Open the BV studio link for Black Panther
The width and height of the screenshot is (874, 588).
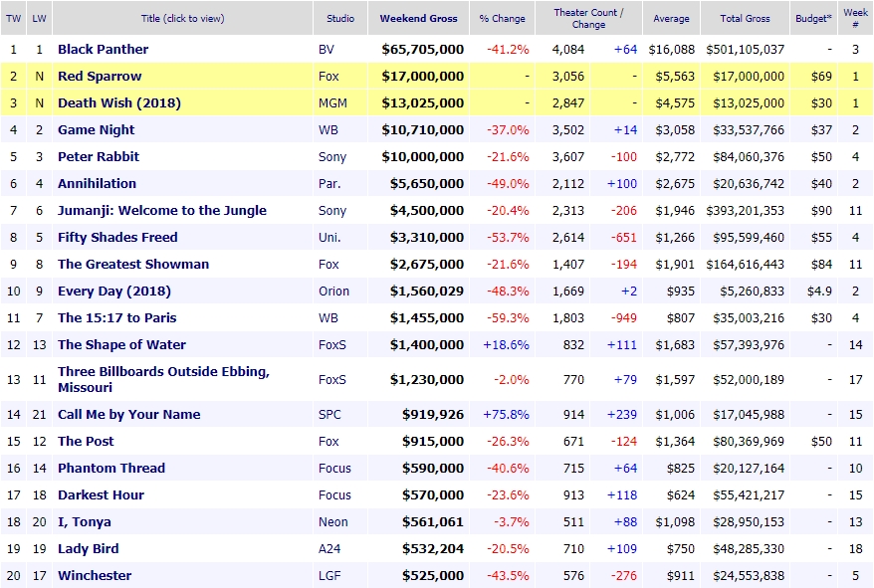tap(327, 49)
